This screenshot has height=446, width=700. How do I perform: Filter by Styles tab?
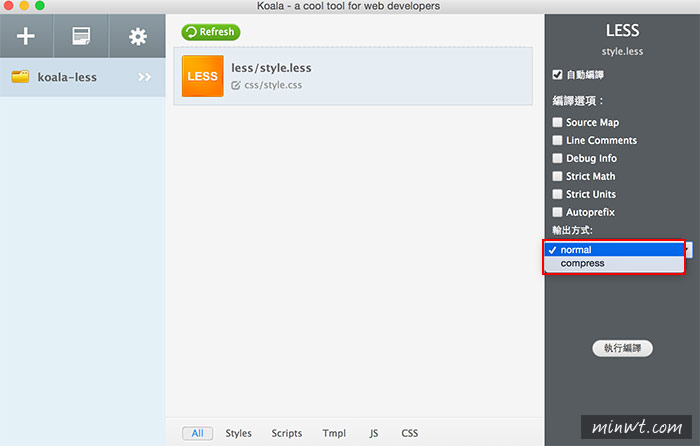click(x=238, y=433)
